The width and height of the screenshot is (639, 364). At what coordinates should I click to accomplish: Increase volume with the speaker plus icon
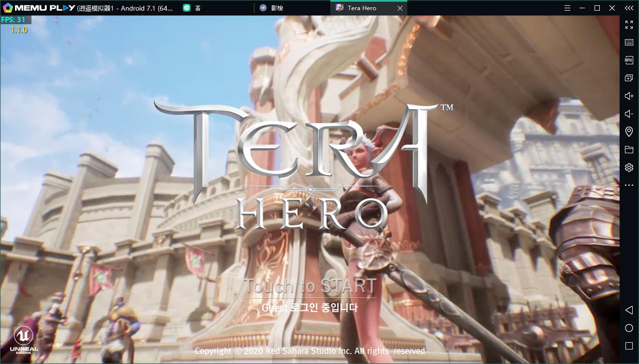coord(629,96)
